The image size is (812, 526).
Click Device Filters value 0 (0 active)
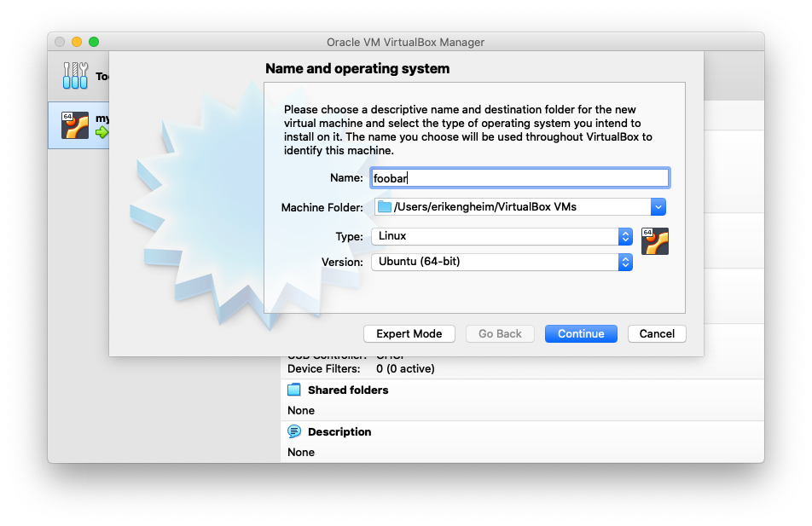pyautogui.click(x=405, y=368)
